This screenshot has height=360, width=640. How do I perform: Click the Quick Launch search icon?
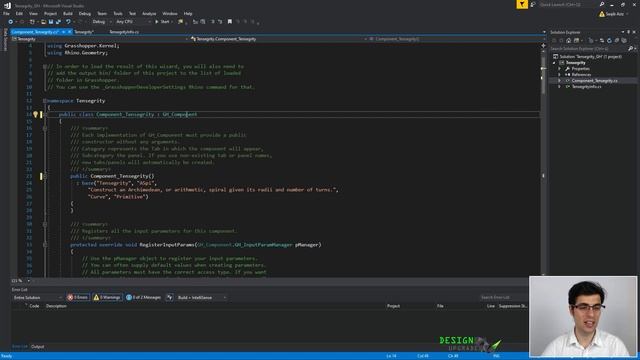pyautogui.click(x=602, y=4)
